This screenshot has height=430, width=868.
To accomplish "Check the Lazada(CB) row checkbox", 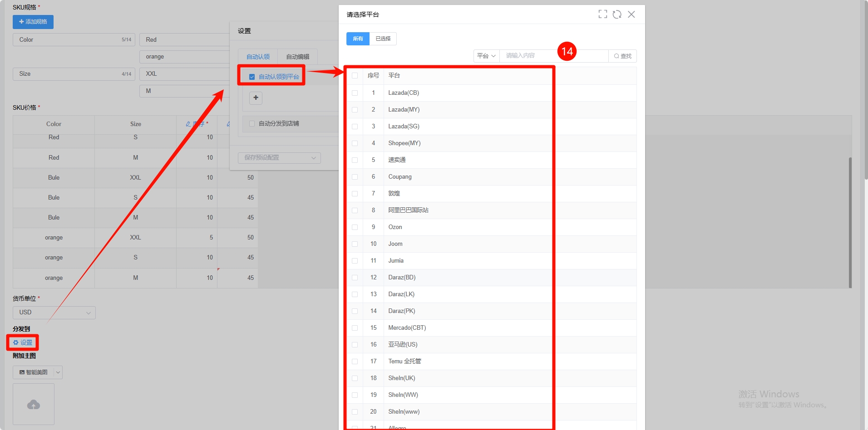I will pos(355,93).
